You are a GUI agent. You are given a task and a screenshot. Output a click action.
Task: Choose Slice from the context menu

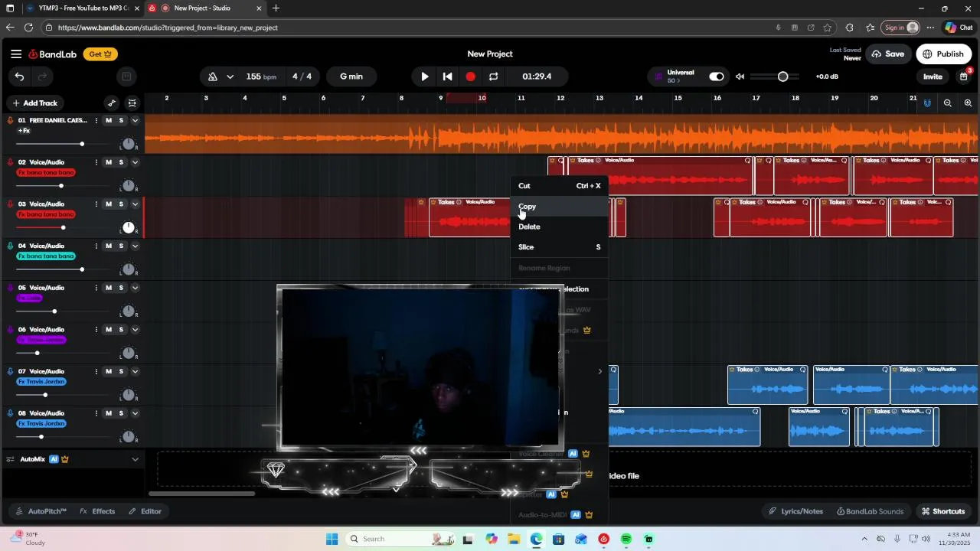click(560, 247)
